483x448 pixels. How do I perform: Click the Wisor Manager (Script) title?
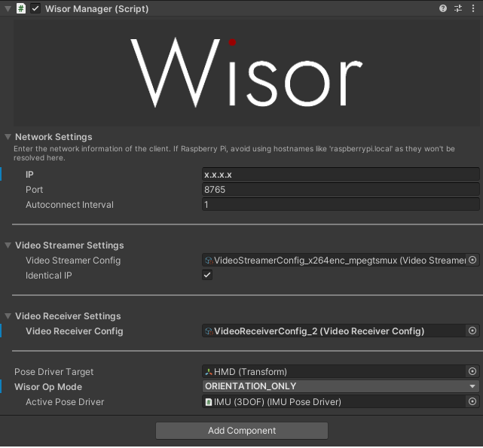[96, 8]
